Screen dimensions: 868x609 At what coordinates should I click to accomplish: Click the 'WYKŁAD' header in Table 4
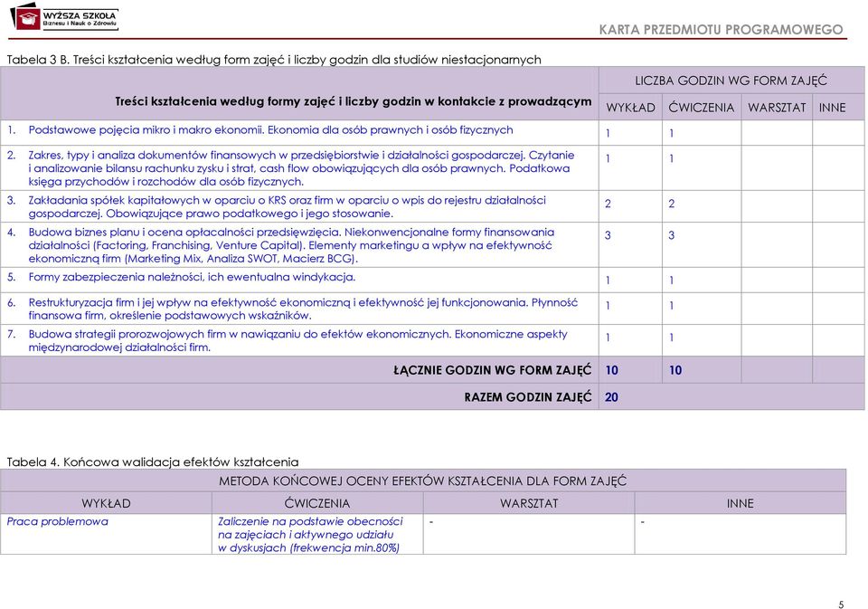click(107, 504)
